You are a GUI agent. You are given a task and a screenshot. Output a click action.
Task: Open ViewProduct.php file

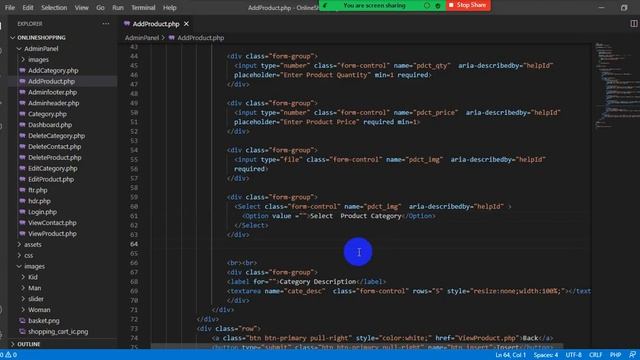tap(52, 234)
